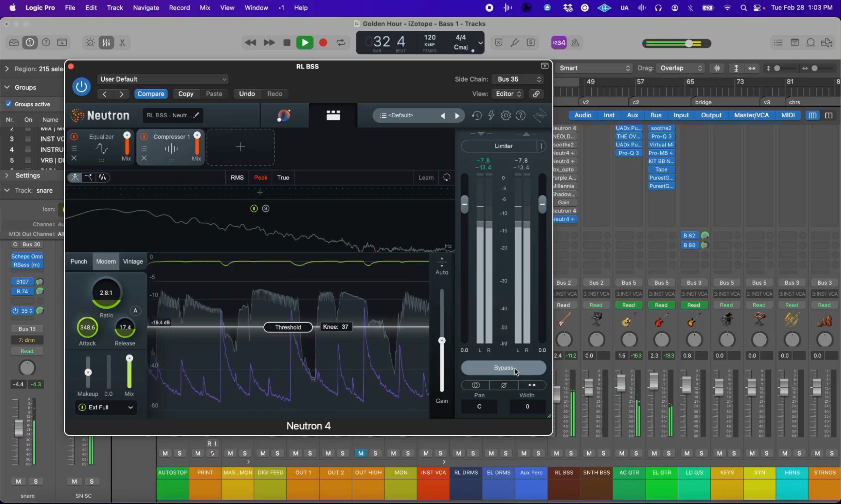Click the waveform/oscilloscope display icon
Screen dimensions: 841x504
tap(103, 177)
